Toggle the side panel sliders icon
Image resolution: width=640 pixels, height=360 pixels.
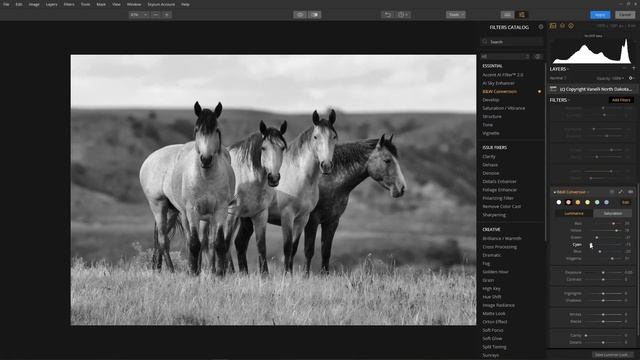click(x=522, y=15)
